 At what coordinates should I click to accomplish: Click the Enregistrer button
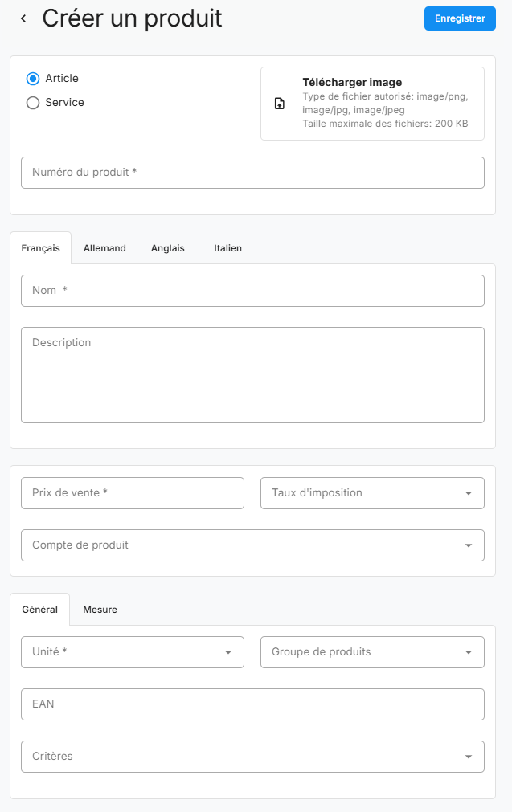click(460, 18)
